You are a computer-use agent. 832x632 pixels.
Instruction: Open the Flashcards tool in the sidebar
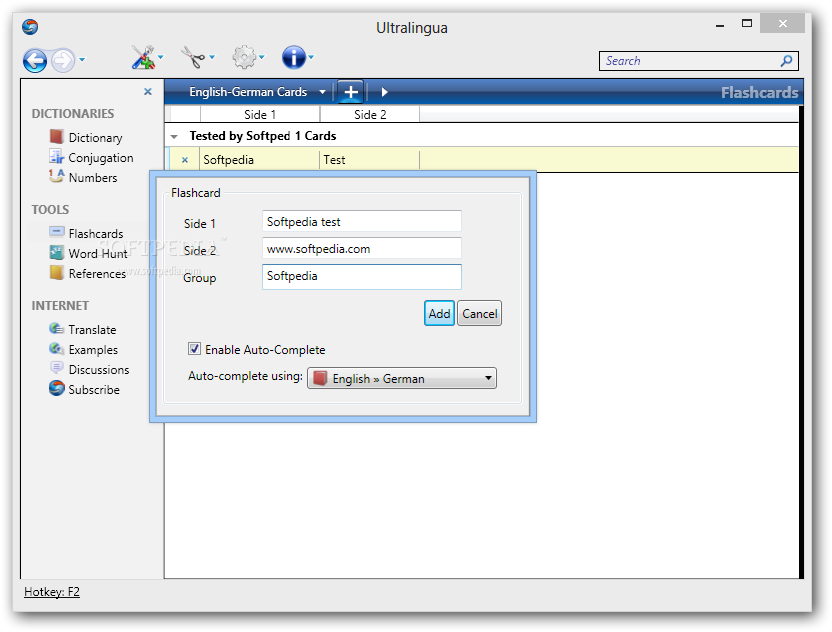click(x=86, y=233)
